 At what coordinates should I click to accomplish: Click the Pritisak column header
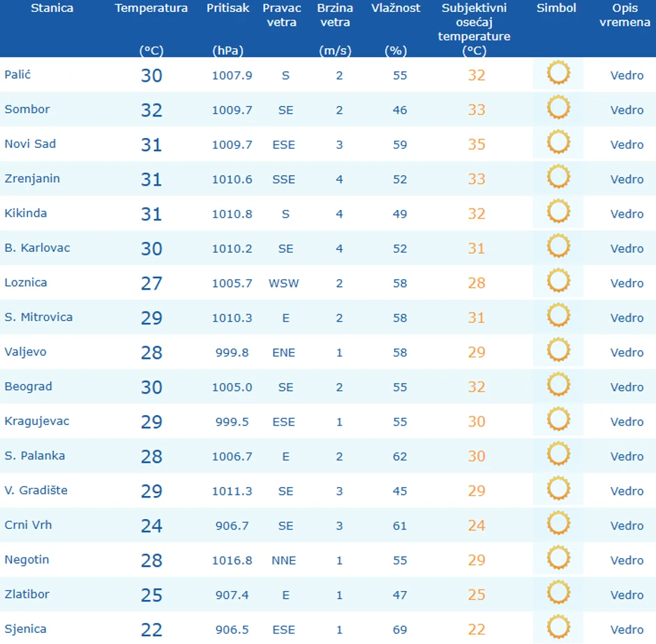pyautogui.click(x=228, y=8)
